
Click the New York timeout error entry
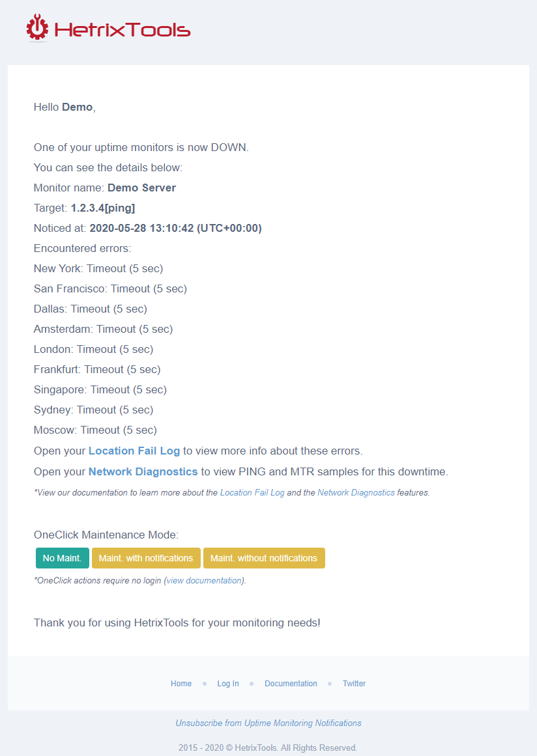[x=98, y=268]
